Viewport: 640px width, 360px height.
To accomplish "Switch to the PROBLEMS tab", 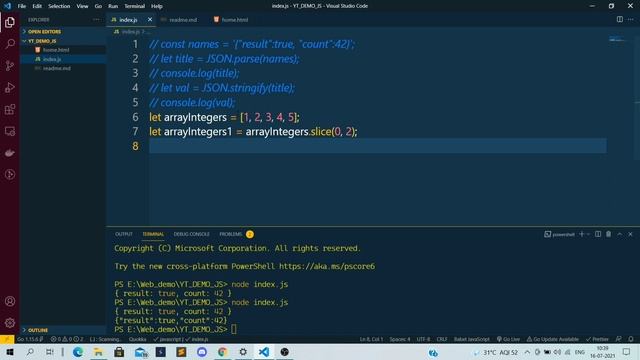I will [231, 234].
